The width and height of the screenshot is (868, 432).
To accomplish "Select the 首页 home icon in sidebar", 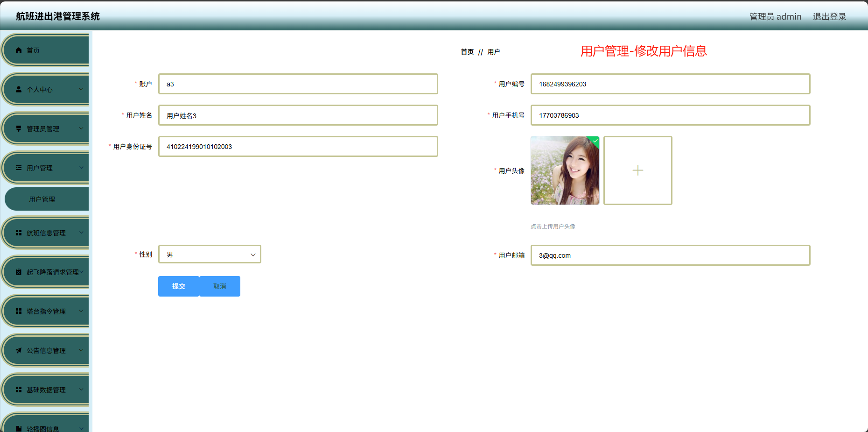I will [19, 50].
